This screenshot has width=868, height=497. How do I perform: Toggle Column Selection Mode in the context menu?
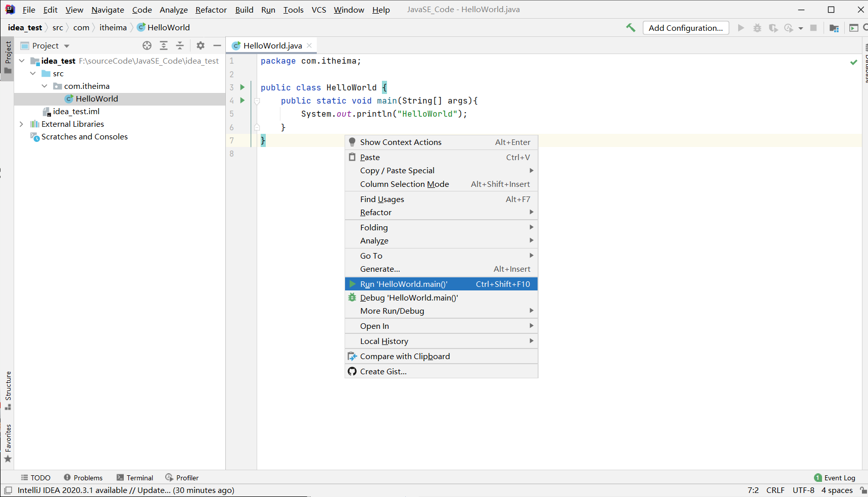pyautogui.click(x=441, y=184)
